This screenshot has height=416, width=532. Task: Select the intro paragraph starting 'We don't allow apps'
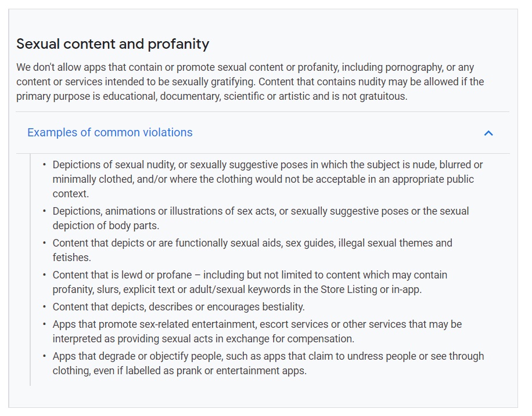tap(250, 82)
